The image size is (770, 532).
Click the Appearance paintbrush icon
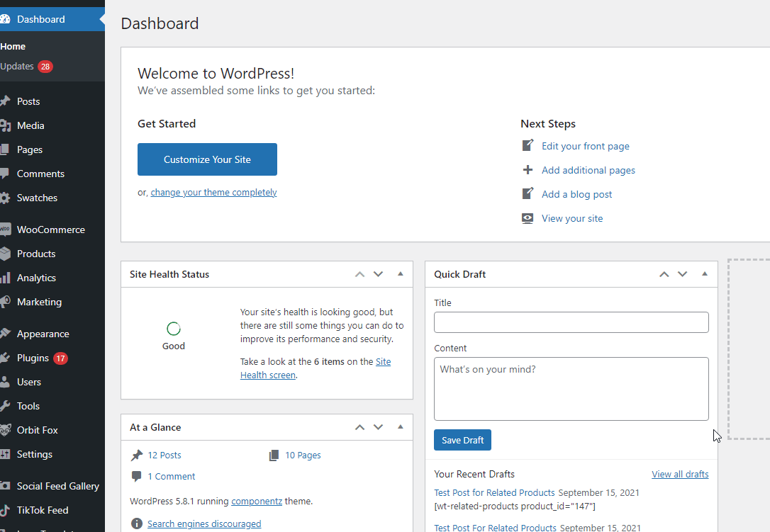tap(5, 333)
